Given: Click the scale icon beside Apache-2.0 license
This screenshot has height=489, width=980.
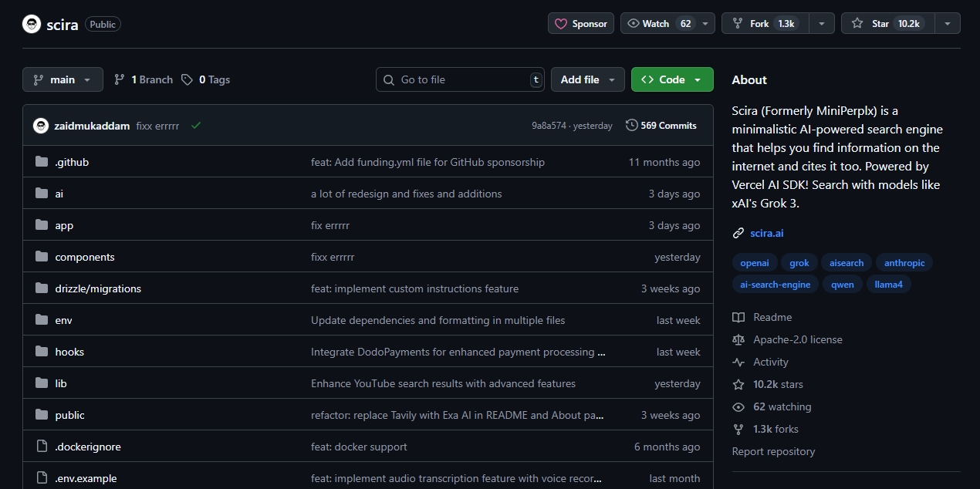Looking at the screenshot, I should 738,339.
